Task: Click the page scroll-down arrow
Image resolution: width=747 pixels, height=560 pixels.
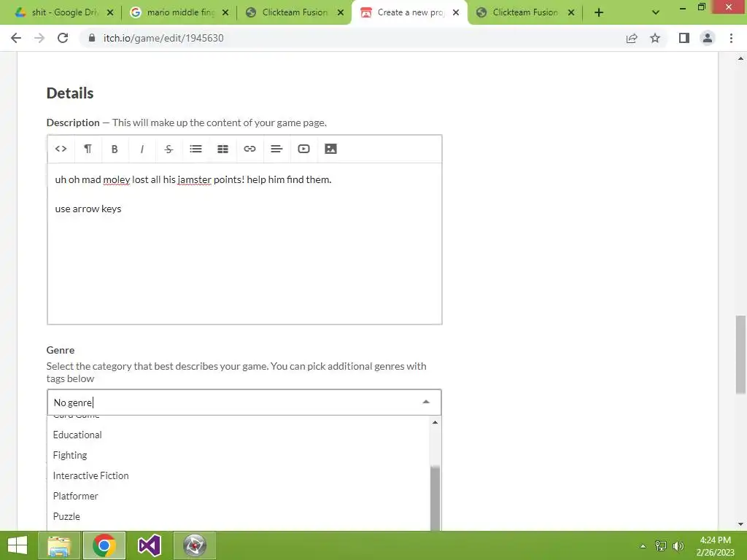Action: pos(740,524)
